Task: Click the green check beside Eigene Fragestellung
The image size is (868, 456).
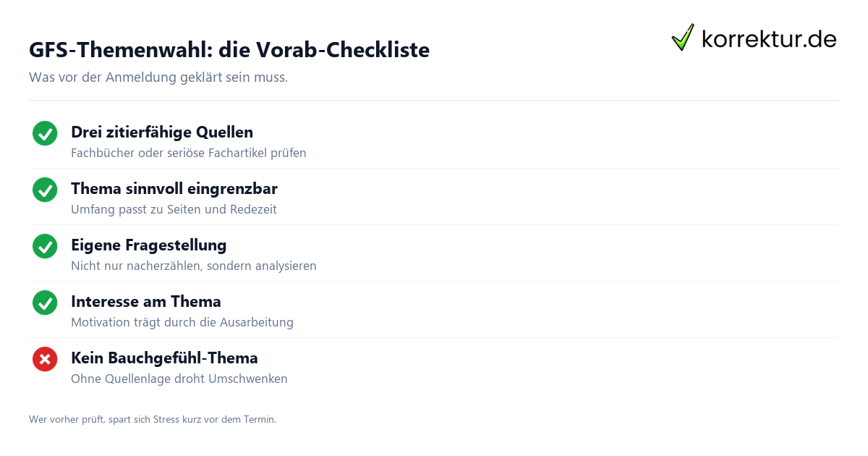Action: click(45, 246)
